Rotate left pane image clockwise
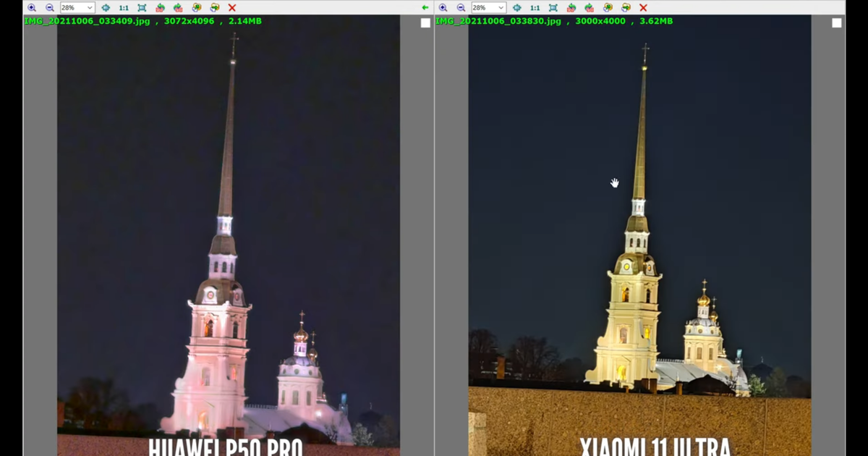Image resolution: width=868 pixels, height=456 pixels. [x=178, y=7]
